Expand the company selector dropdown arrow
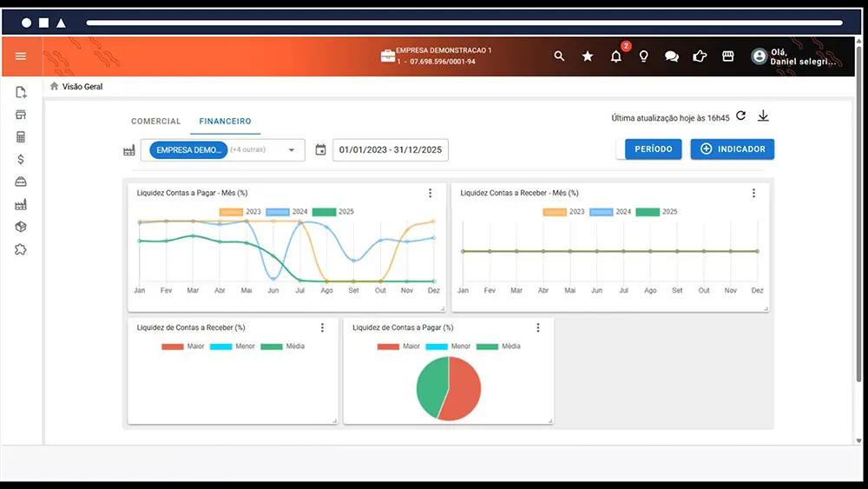The image size is (868, 489). (291, 150)
